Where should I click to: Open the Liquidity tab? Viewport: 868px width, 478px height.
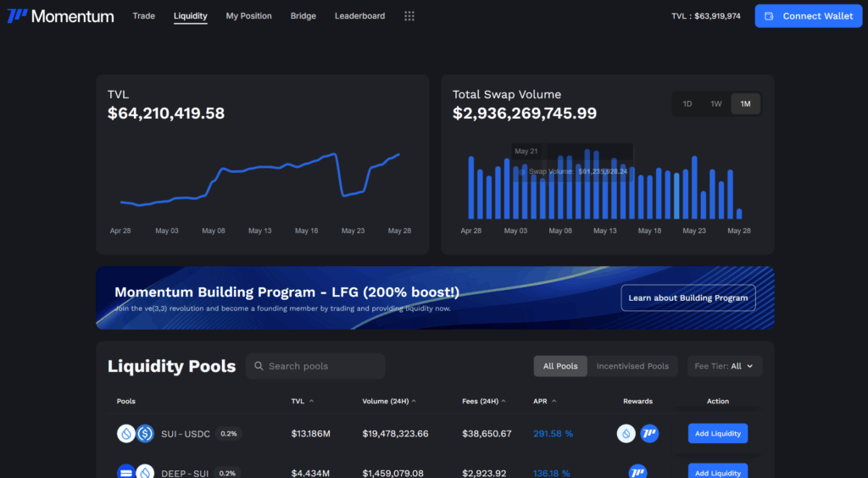(x=191, y=16)
